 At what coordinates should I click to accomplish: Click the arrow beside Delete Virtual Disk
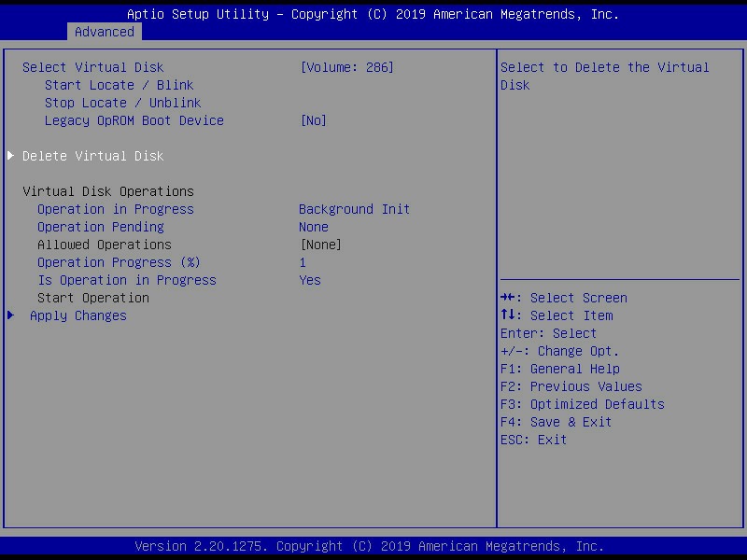point(10,156)
